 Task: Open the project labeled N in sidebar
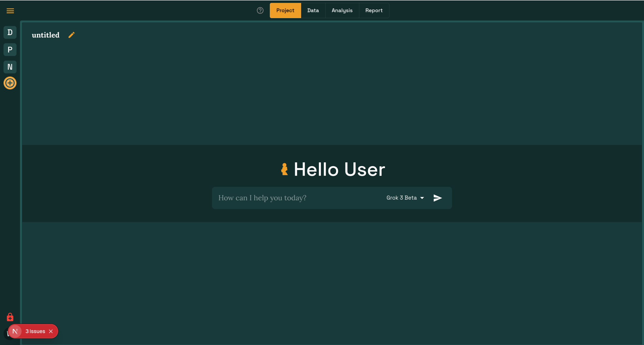click(x=10, y=67)
